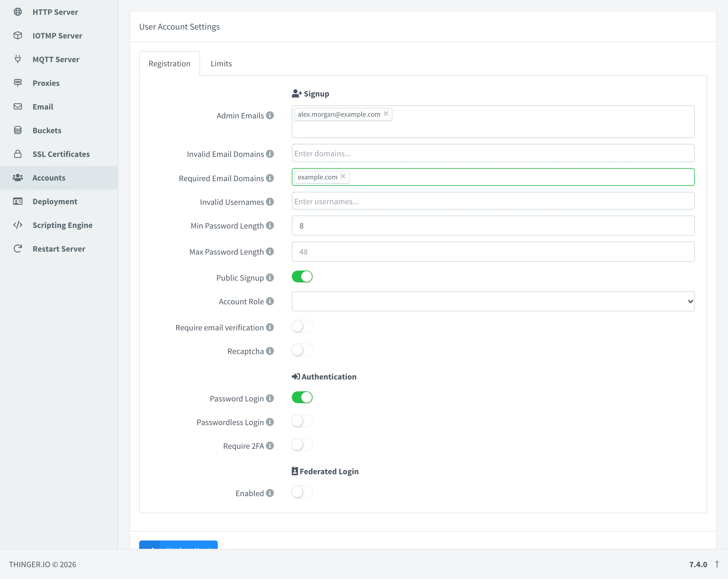Show info for Max Password Length
Image resolution: width=728 pixels, height=579 pixels.
pos(270,251)
